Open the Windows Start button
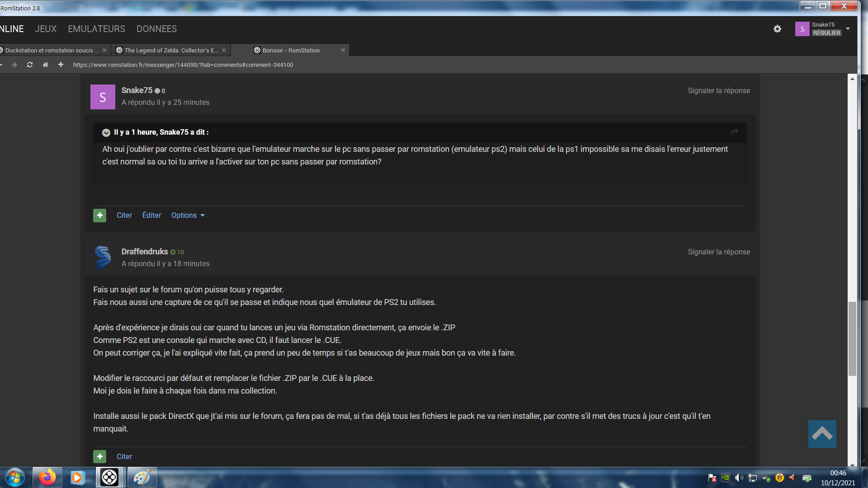The image size is (868, 488). click(15, 477)
